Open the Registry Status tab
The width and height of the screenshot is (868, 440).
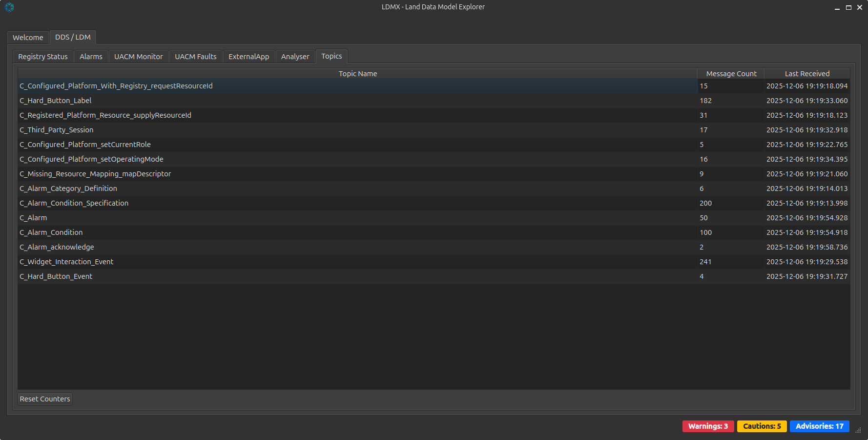point(42,56)
